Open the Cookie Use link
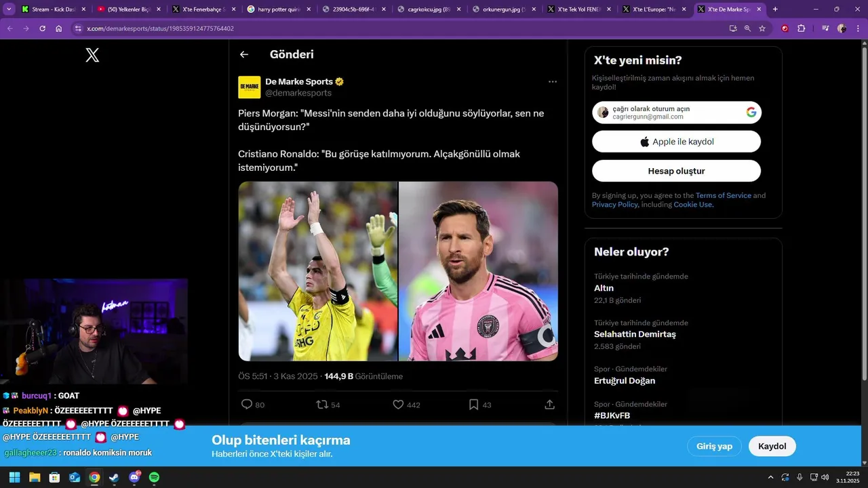 point(693,205)
